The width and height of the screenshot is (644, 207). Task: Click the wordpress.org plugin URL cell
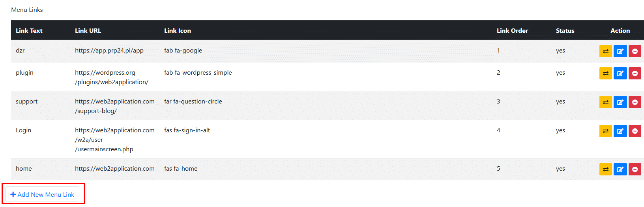click(112, 77)
